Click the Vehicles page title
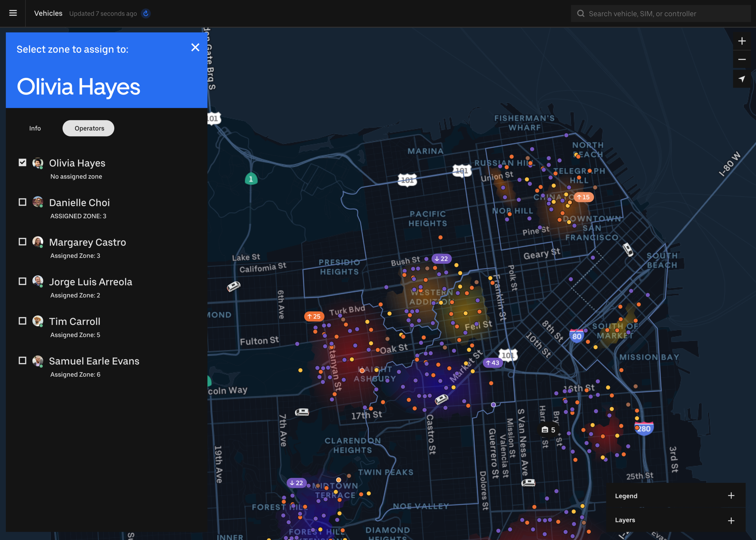Screen dimensions: 756x540 (48, 13)
